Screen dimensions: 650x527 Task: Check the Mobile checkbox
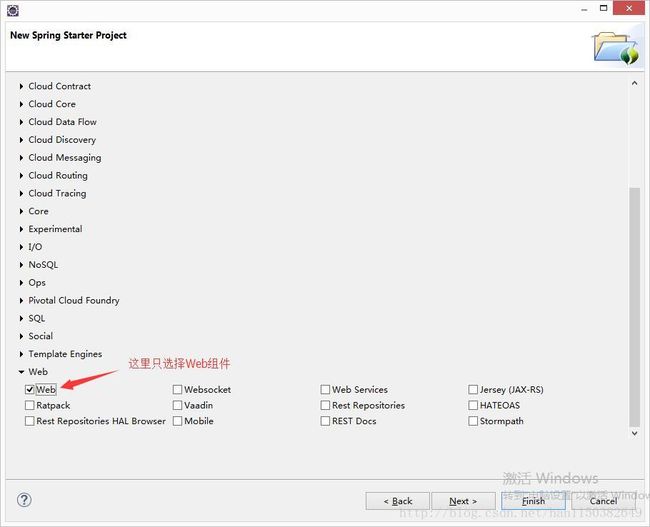177,421
